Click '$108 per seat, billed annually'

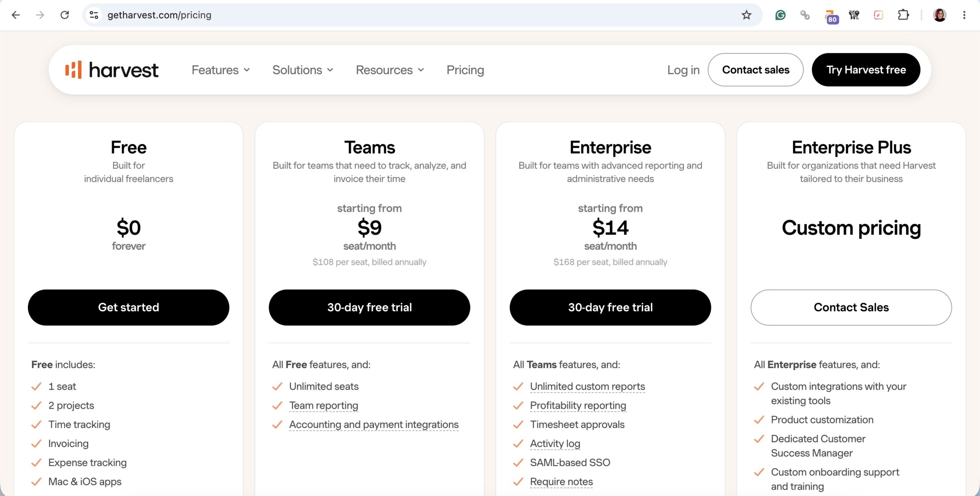click(x=369, y=262)
